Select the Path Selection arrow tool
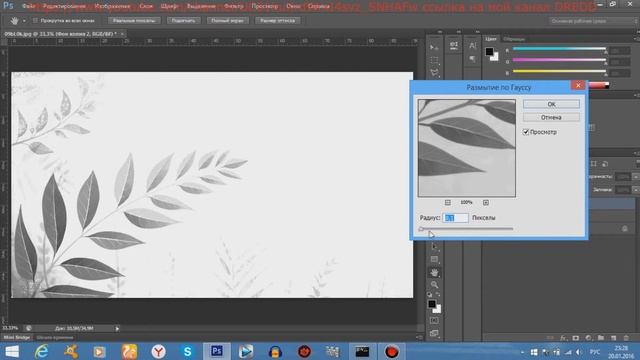Screen dimensions: 640x360 (x=434, y=247)
